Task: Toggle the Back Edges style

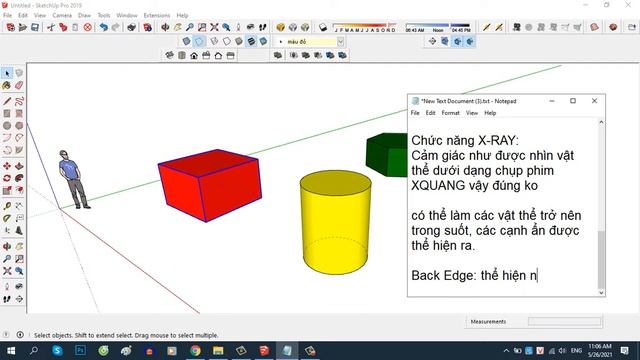Action: [199, 41]
